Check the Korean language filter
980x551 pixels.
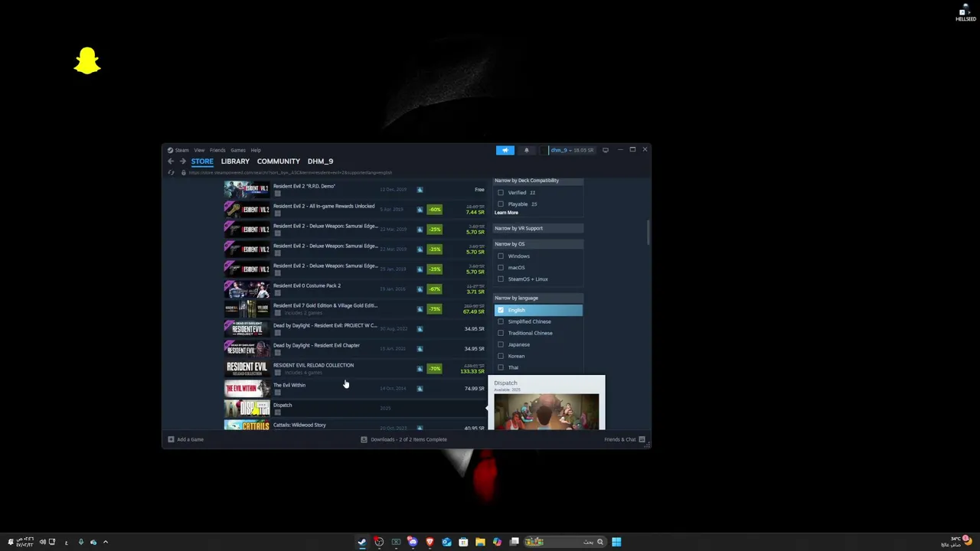(501, 356)
